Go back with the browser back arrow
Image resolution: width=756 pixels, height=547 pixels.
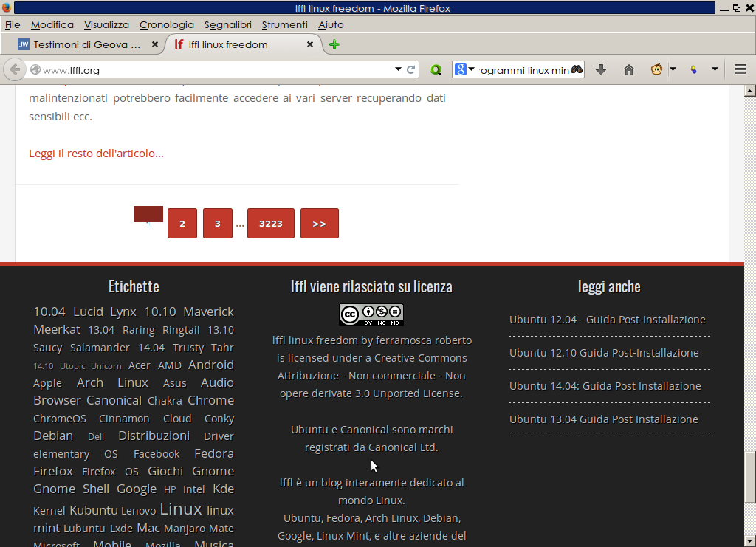click(15, 70)
